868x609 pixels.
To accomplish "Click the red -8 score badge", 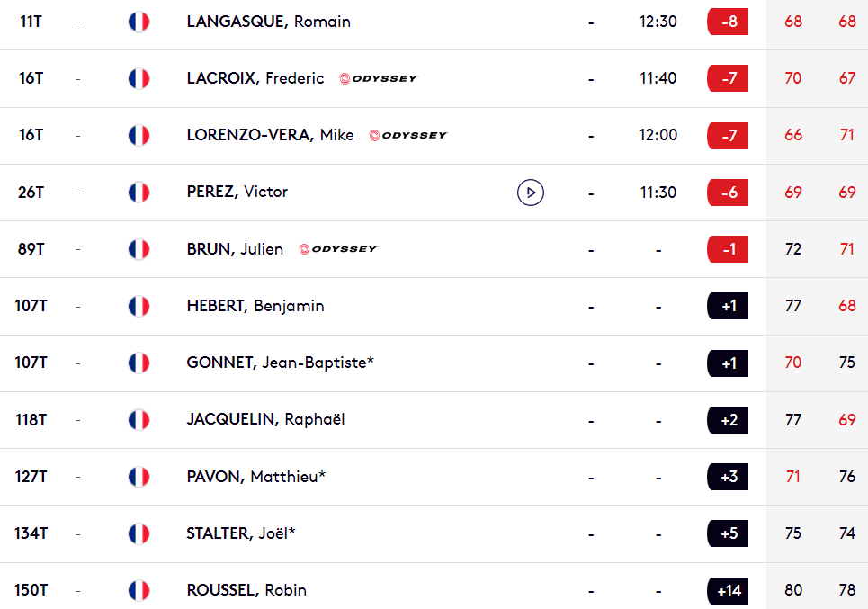I will pyautogui.click(x=728, y=22).
